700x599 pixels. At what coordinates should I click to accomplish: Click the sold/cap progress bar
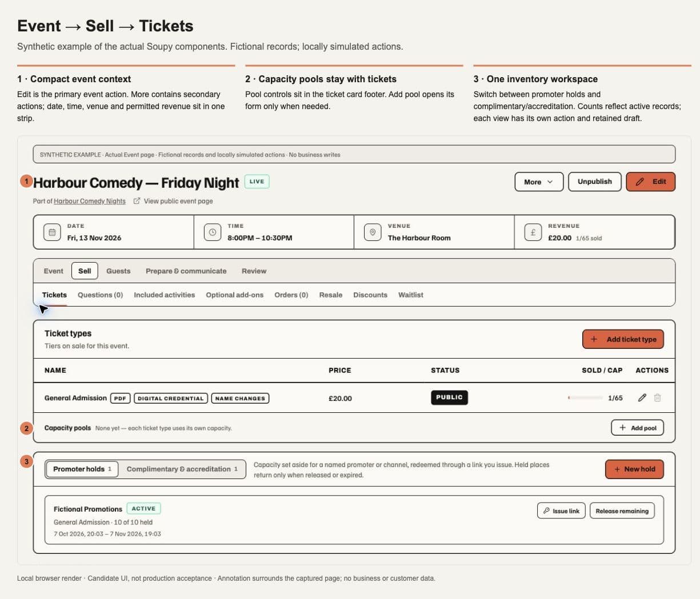tap(585, 398)
